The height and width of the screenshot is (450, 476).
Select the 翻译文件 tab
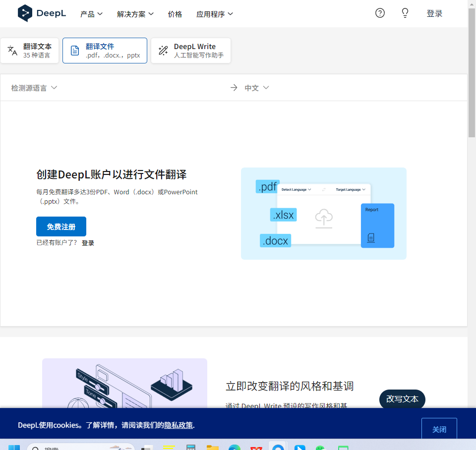point(105,51)
